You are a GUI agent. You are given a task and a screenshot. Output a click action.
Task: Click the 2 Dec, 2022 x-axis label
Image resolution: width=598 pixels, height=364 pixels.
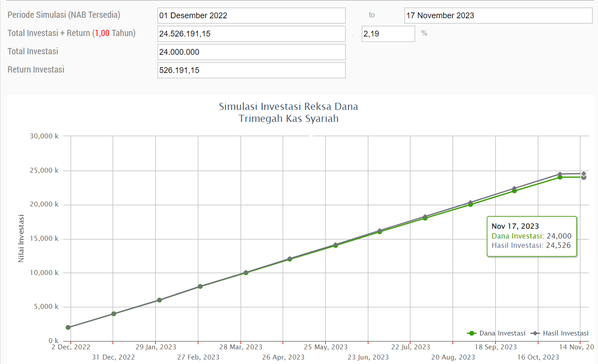70,347
